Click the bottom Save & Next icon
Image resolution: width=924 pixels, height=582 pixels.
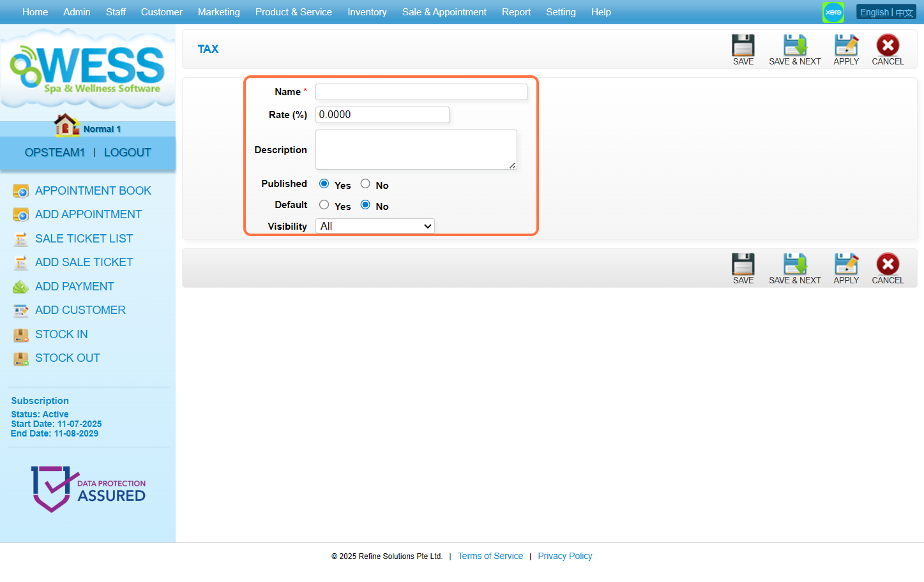794,265
